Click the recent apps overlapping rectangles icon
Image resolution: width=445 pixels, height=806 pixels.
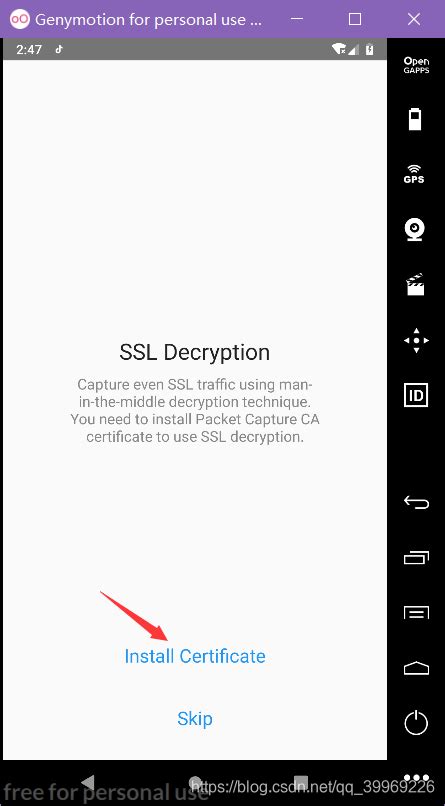click(416, 557)
